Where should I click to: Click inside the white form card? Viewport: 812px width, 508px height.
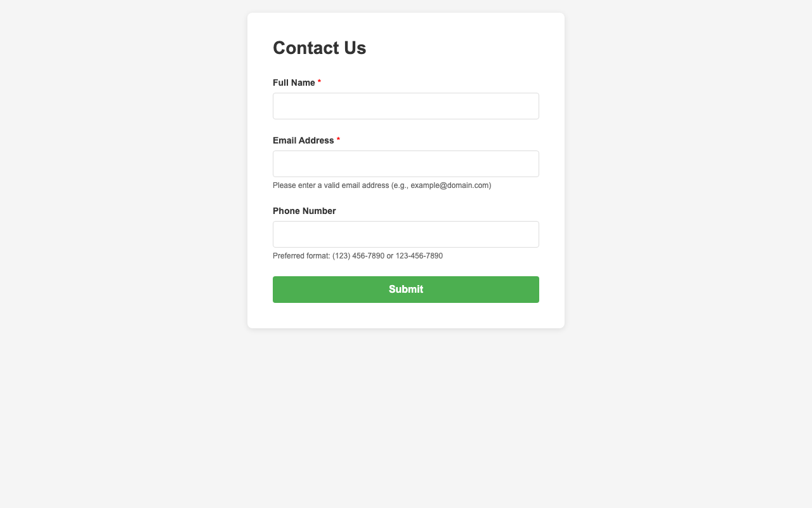406,267
